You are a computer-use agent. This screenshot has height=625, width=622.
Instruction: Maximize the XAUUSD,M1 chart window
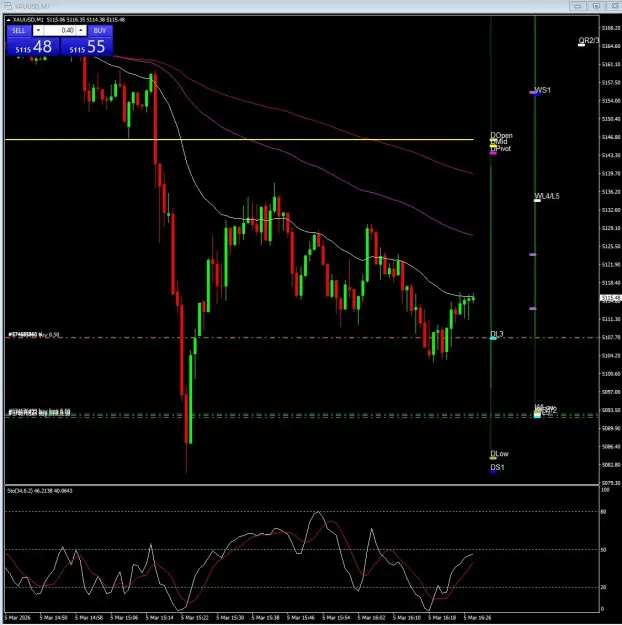click(x=596, y=6)
